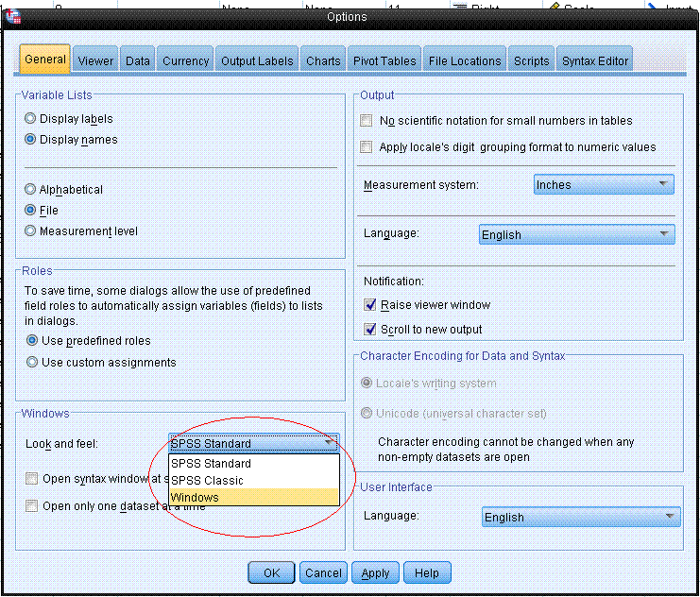
Task: Open the File Locations tab
Action: coord(464,61)
